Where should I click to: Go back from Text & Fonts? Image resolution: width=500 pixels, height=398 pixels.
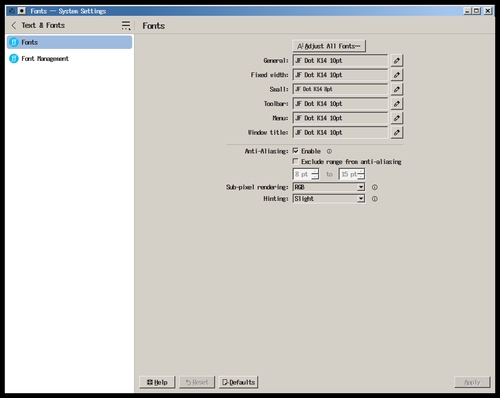14,25
